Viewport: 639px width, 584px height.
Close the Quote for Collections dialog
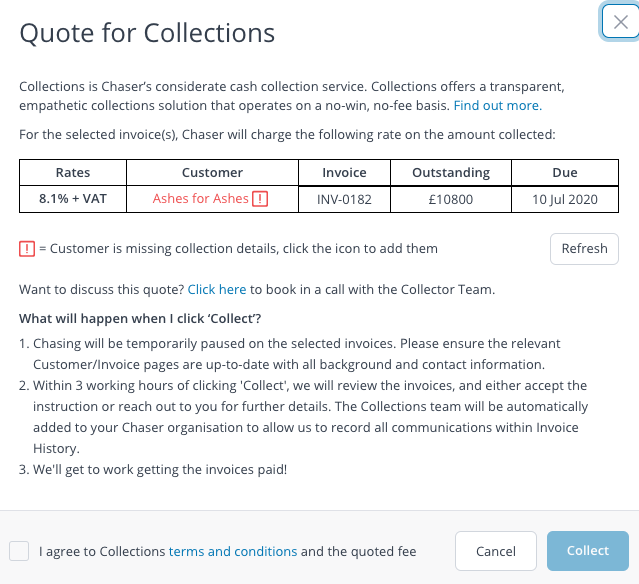(621, 22)
